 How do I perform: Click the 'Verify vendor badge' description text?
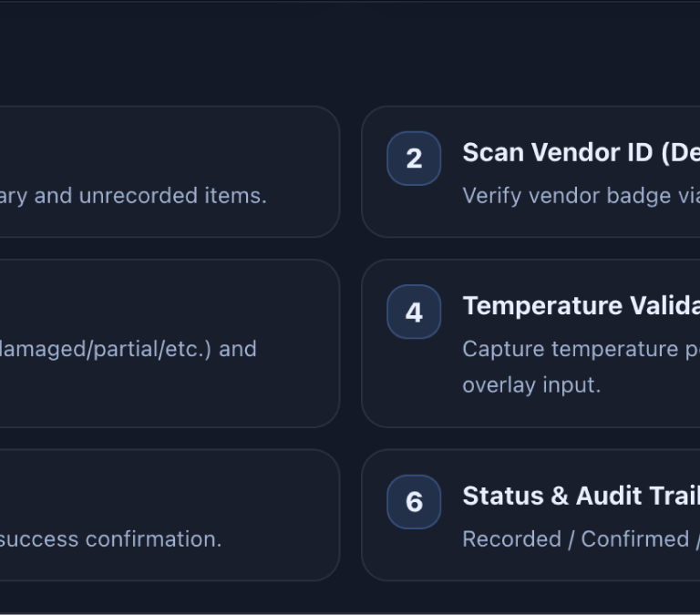580,196
